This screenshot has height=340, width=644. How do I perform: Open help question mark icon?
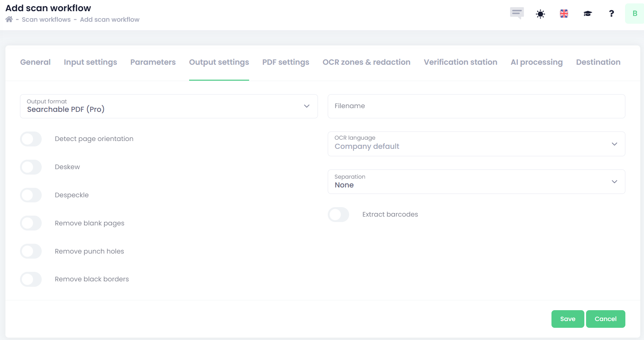(611, 14)
